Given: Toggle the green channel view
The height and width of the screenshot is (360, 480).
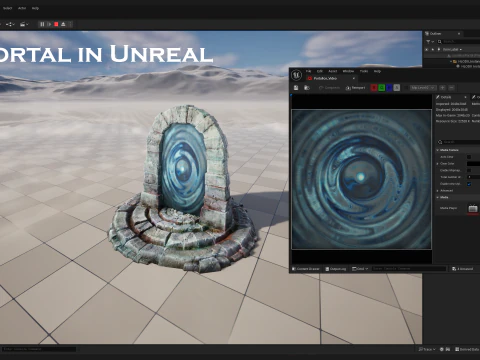Looking at the screenshot, I should (382, 88).
